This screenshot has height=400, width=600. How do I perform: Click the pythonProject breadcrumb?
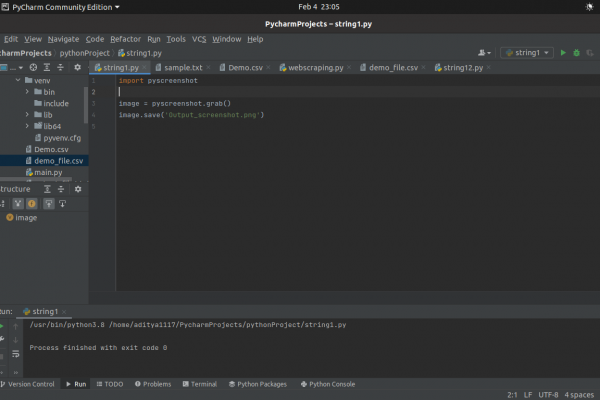click(85, 53)
